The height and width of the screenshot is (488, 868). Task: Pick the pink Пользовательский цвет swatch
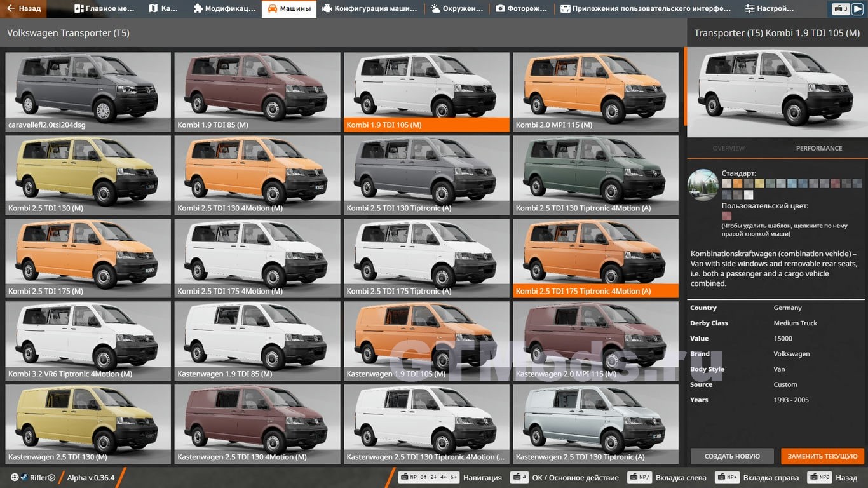click(x=727, y=216)
